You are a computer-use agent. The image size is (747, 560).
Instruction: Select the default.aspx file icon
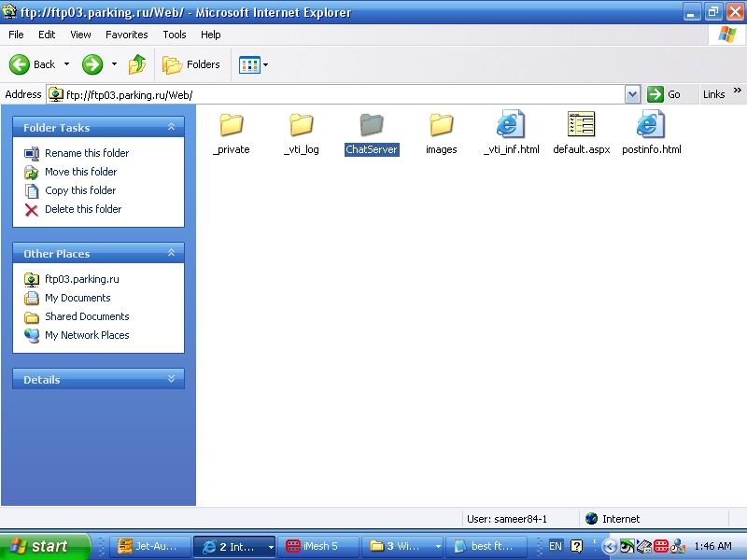pos(581,124)
